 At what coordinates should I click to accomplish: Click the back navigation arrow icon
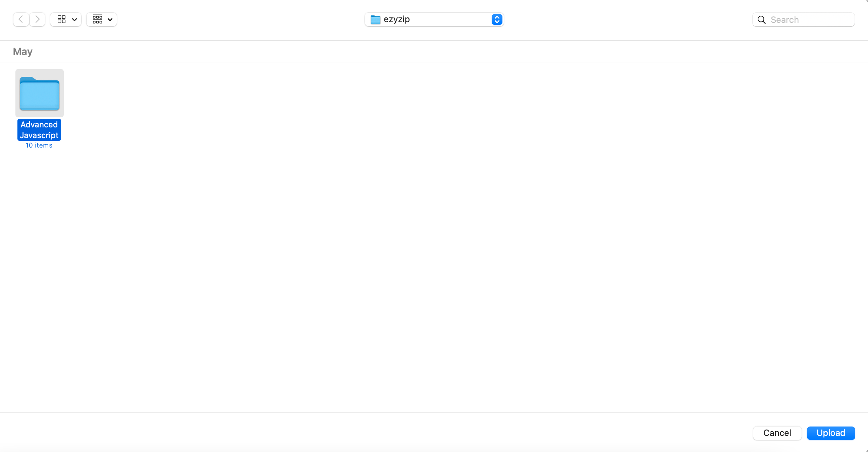coord(21,19)
